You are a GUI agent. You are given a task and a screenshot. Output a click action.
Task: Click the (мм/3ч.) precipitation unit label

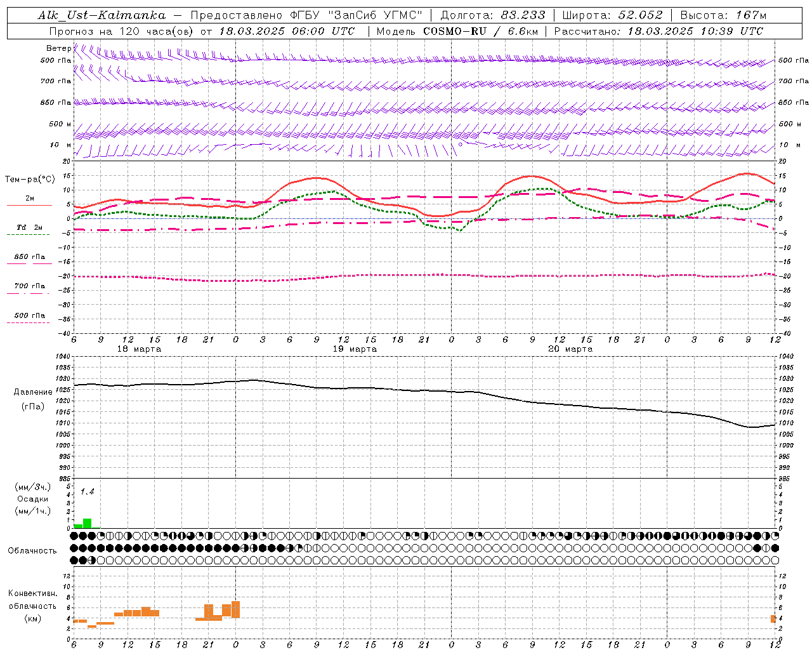[x=33, y=487]
